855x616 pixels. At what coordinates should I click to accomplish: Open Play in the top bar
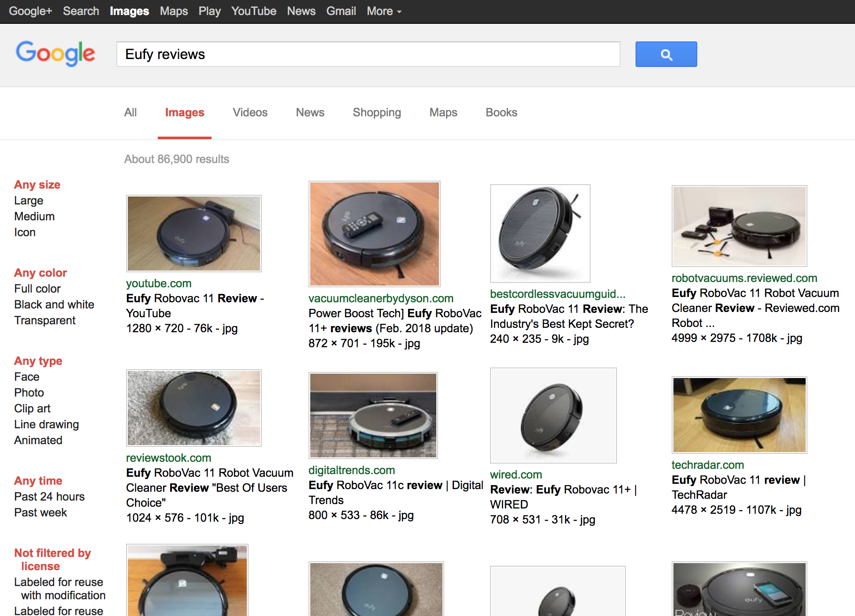tap(209, 11)
